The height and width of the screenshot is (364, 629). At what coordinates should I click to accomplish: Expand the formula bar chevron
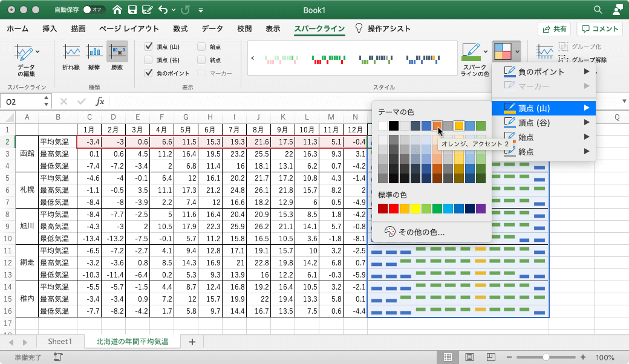624,102
